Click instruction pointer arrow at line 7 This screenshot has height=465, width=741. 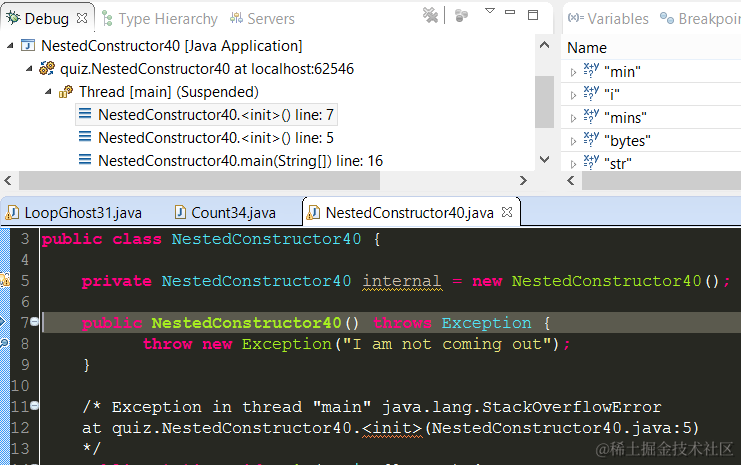click(x=2, y=322)
